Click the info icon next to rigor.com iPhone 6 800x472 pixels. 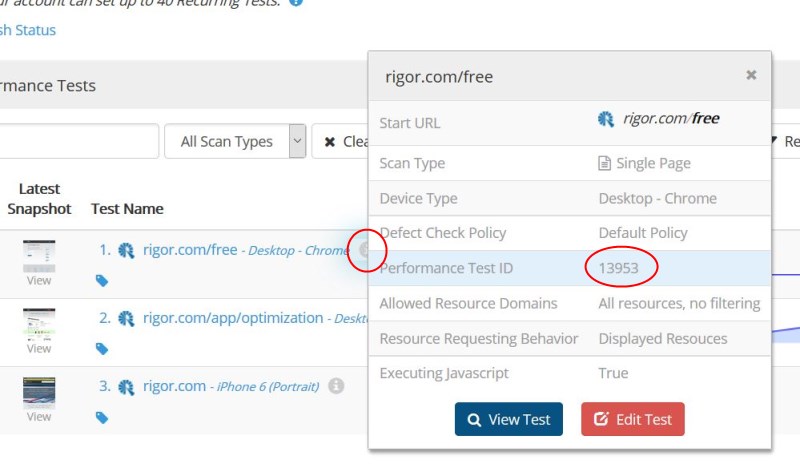(336, 386)
